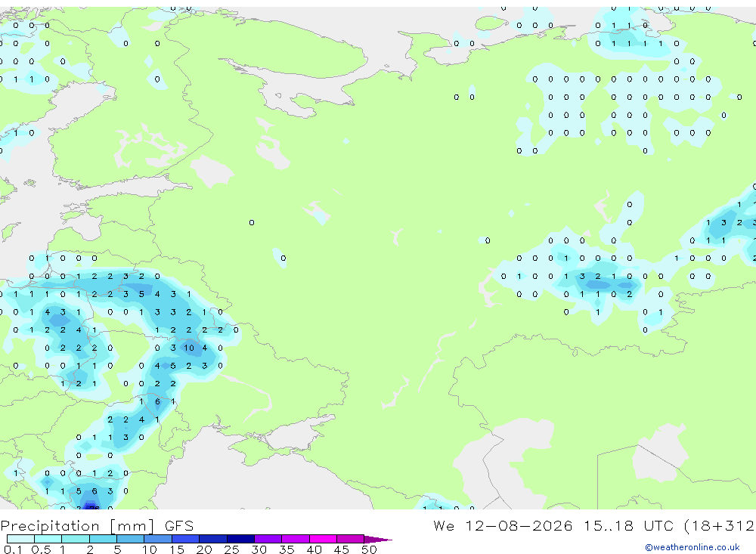756x554 pixels.
Task: Click the '15..18 UTC' time label
Action: pyautogui.click(x=631, y=525)
